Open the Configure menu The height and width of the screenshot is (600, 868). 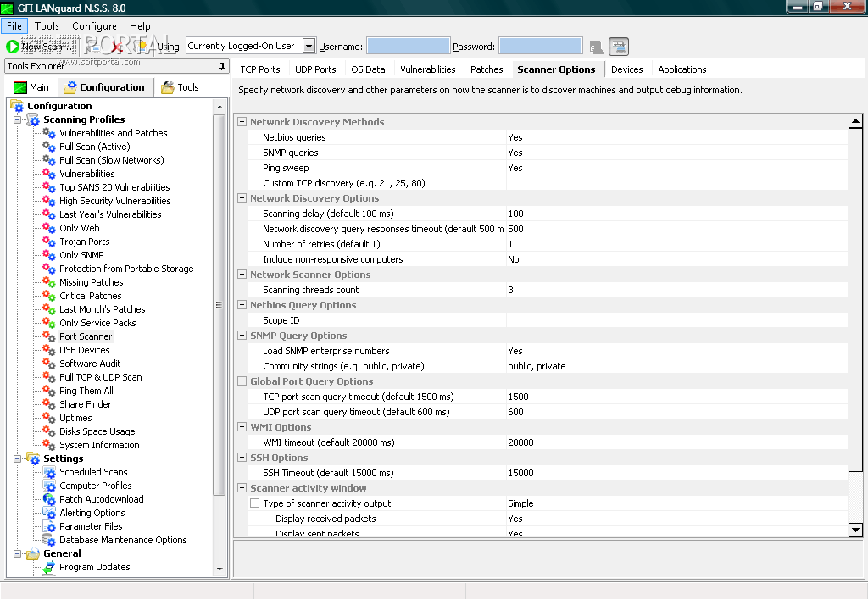(x=94, y=26)
